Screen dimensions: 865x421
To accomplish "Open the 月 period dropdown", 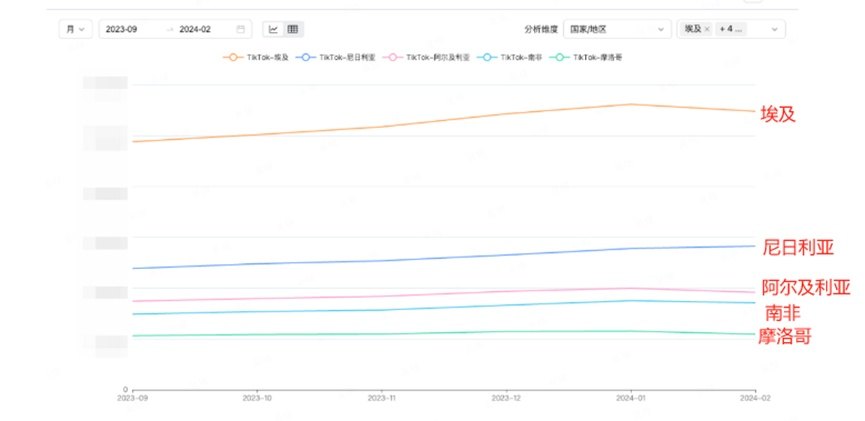I will click(76, 29).
